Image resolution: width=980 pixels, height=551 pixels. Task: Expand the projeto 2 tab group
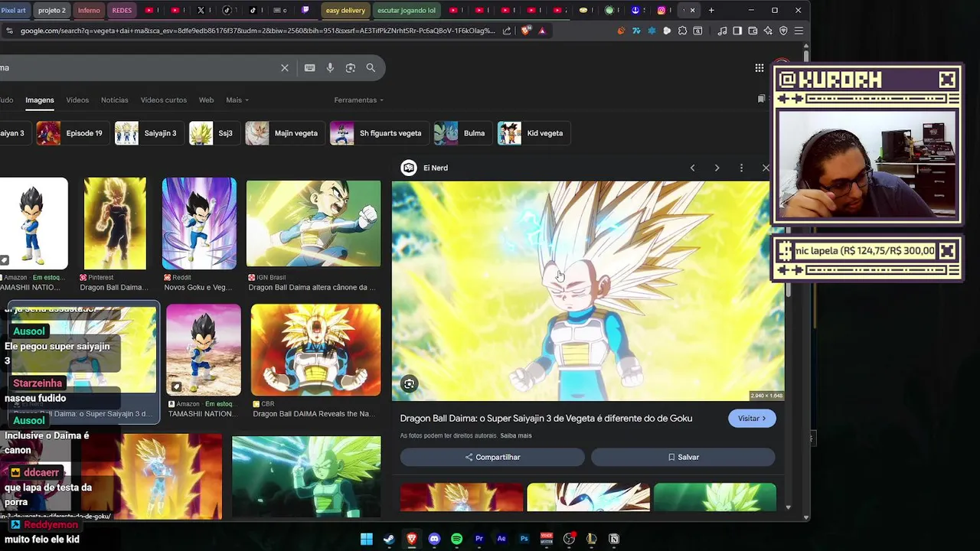(x=52, y=10)
